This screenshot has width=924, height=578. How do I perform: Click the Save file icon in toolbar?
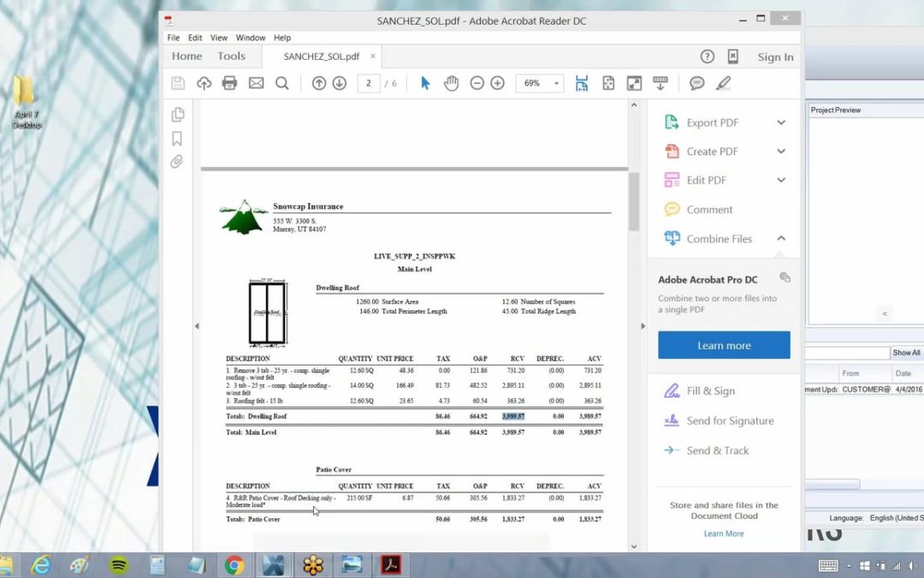[178, 83]
